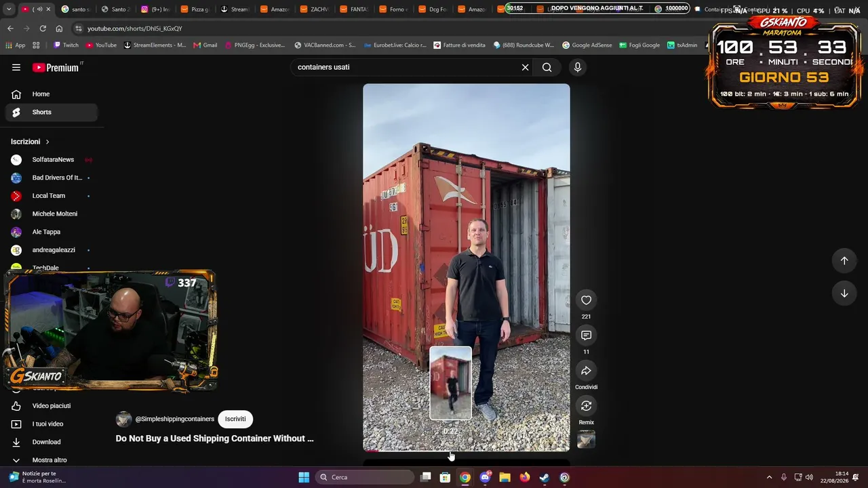Image resolution: width=868 pixels, height=488 pixels.
Task: Show hidden system tray icons
Action: [769, 477]
